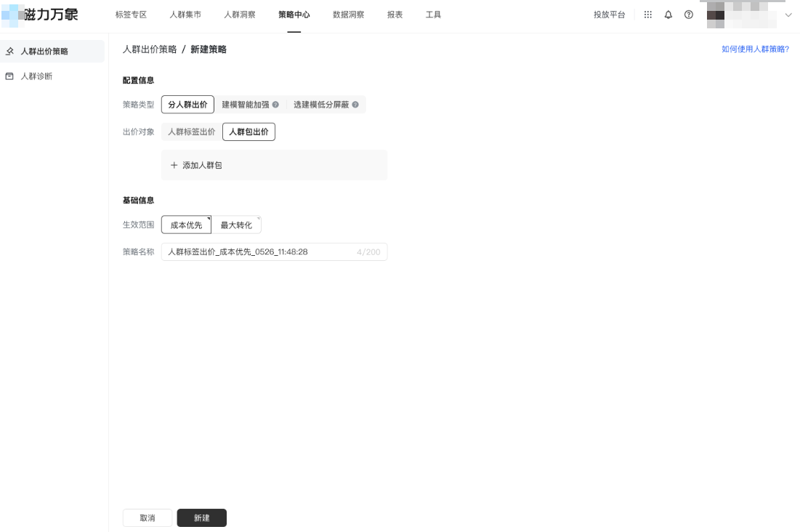Click the 取消 button
The height and width of the screenshot is (532, 800).
tap(148, 518)
